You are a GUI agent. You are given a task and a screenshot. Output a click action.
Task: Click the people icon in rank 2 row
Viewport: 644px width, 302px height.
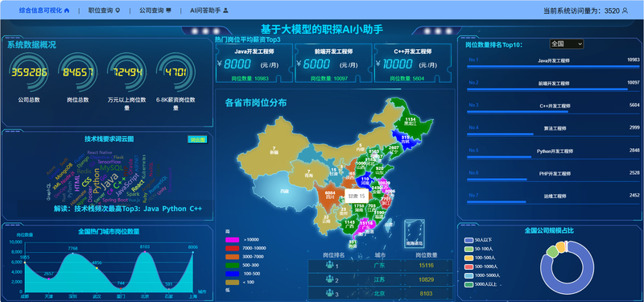point(330,279)
